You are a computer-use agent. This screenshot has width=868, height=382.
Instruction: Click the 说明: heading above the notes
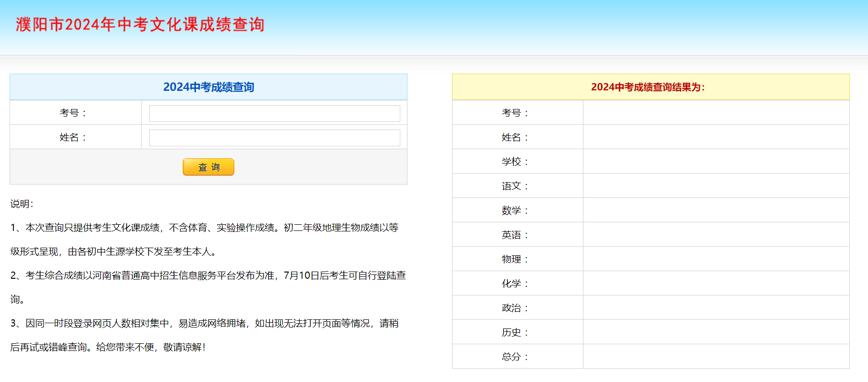(22, 204)
